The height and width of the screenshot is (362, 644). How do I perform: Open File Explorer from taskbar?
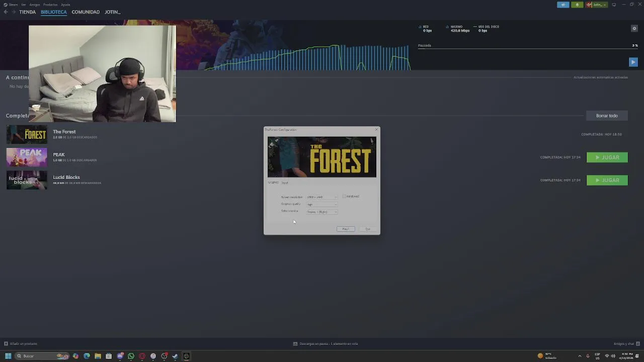coord(98,356)
